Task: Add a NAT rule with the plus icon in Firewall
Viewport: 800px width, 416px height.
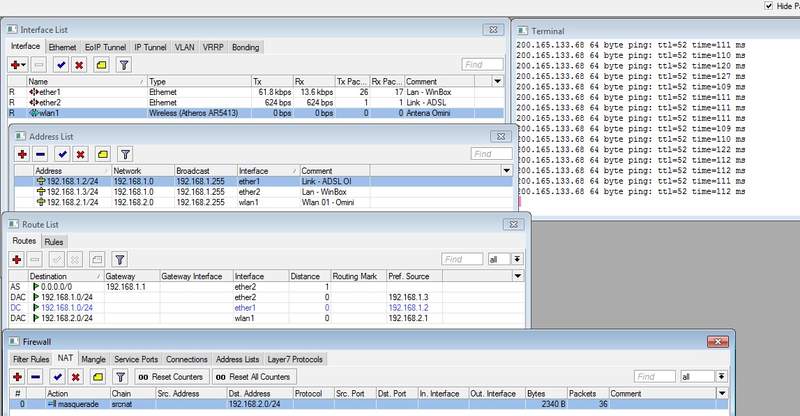Action: [17, 377]
